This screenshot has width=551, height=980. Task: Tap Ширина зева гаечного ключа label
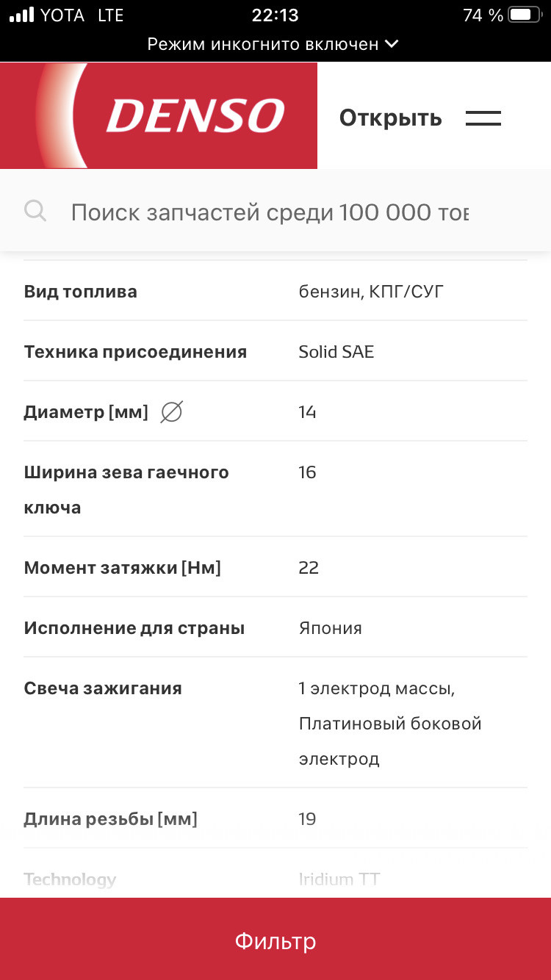tap(126, 489)
